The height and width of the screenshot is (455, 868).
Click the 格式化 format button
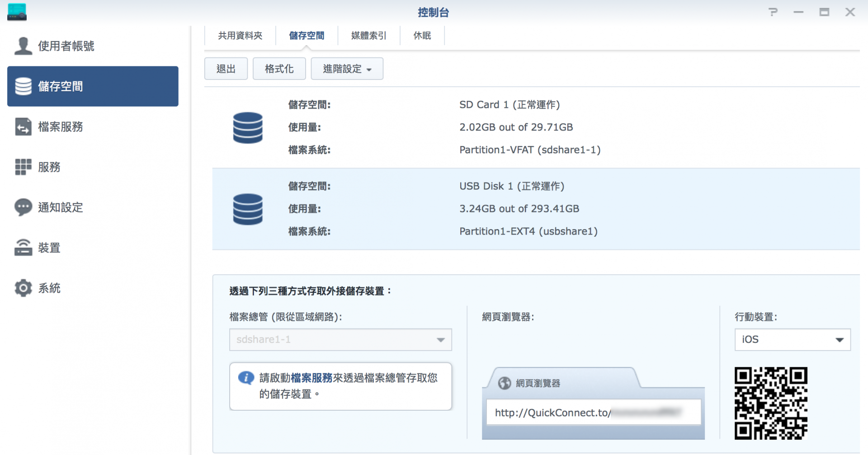279,69
